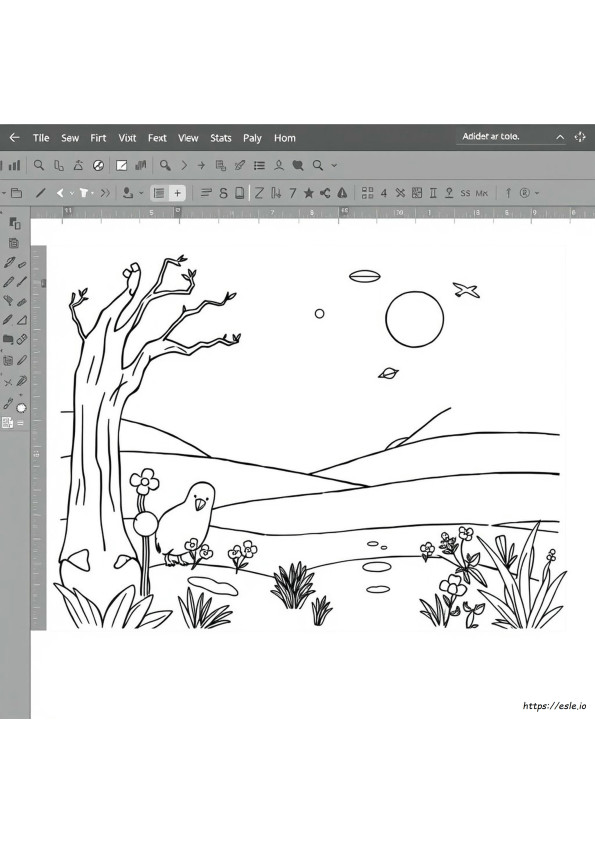Click the sun circle on the canvas drawing
The width and height of the screenshot is (595, 842).
[x=415, y=320]
